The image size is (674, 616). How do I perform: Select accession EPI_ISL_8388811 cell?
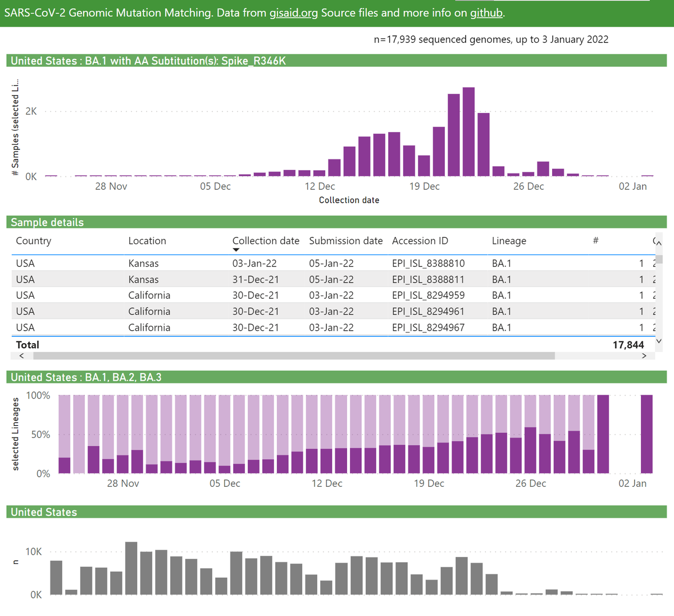429,280
